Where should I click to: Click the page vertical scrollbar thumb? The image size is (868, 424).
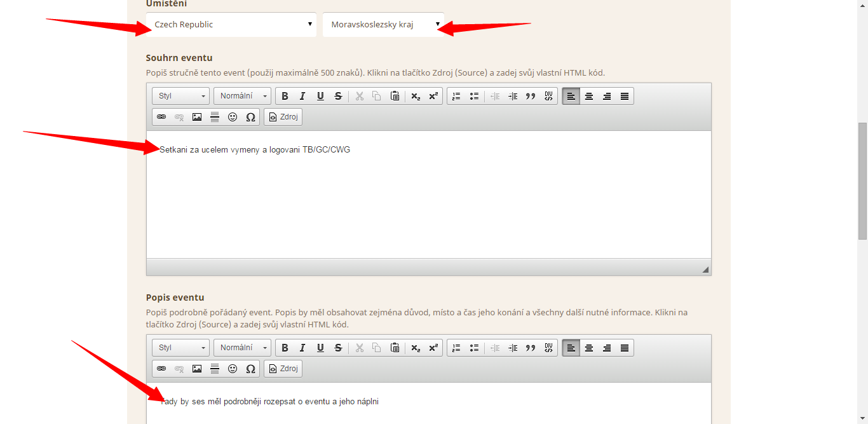click(862, 181)
